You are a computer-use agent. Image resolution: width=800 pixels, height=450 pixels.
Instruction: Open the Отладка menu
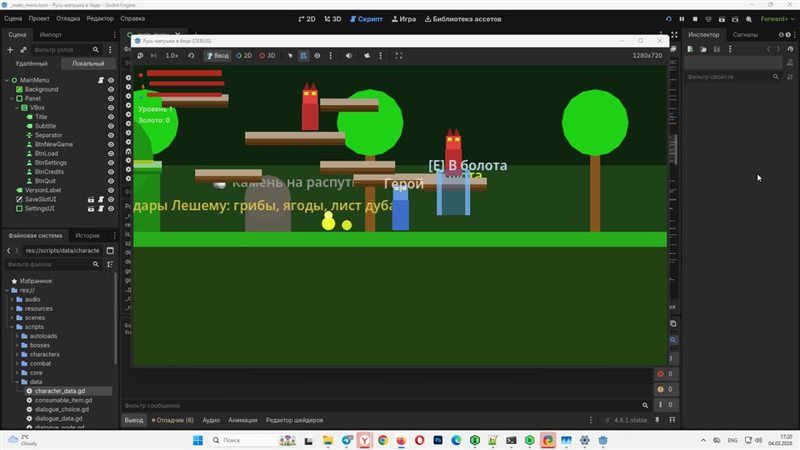point(68,18)
